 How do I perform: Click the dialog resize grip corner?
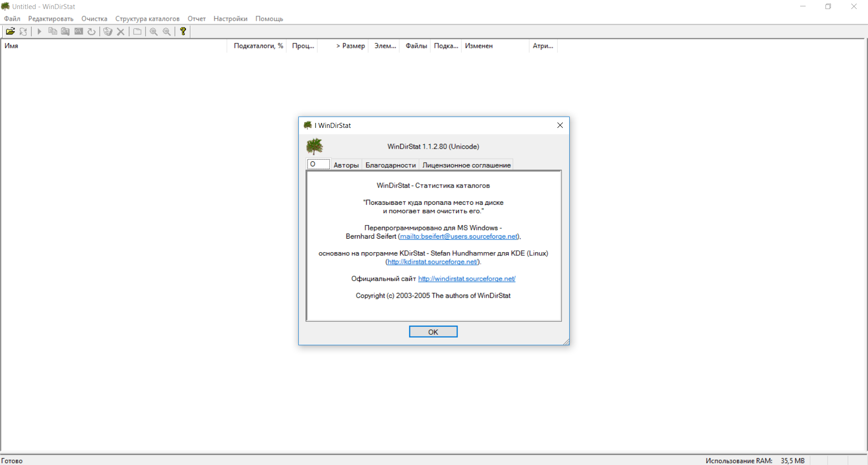566,342
